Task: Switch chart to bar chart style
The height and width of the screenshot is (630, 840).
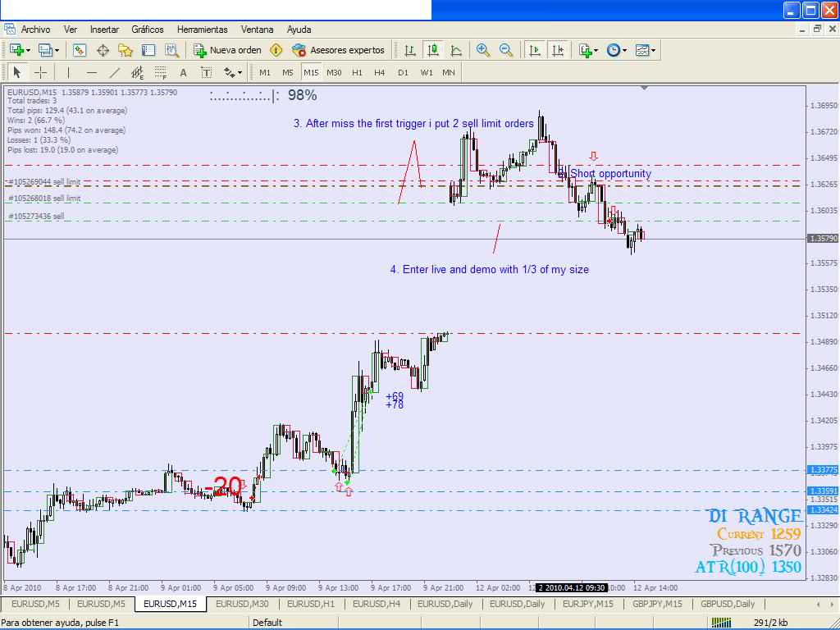Action: 410,50
